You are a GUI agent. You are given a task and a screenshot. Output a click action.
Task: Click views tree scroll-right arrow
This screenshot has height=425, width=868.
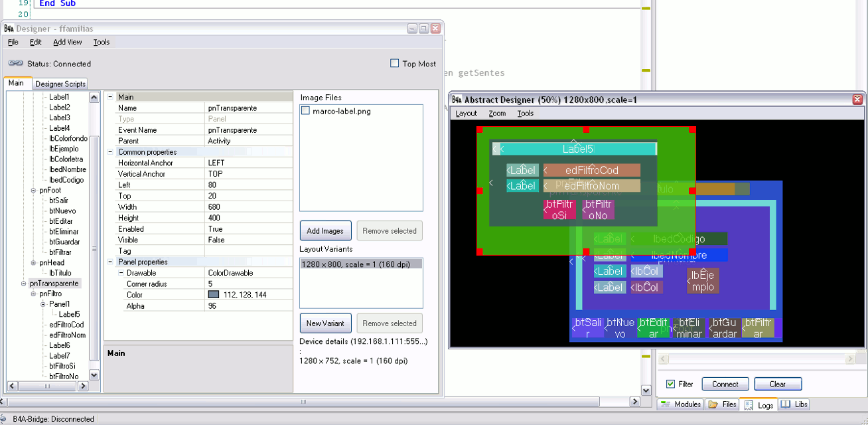click(x=83, y=386)
